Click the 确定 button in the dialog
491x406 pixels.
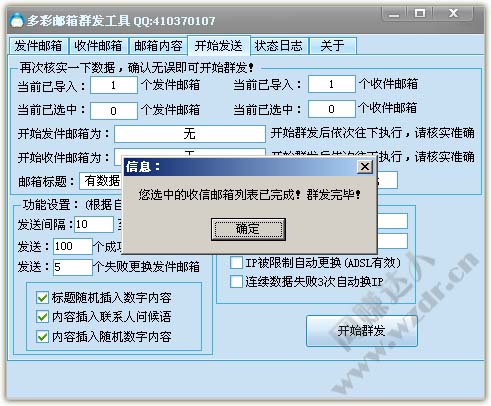pos(248,229)
